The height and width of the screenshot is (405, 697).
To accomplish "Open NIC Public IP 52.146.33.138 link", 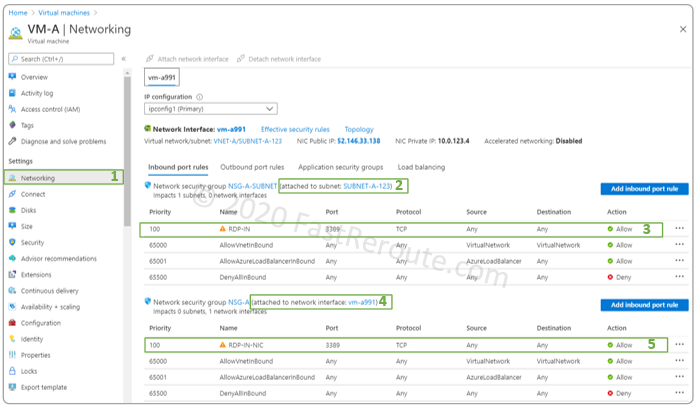I will click(359, 141).
